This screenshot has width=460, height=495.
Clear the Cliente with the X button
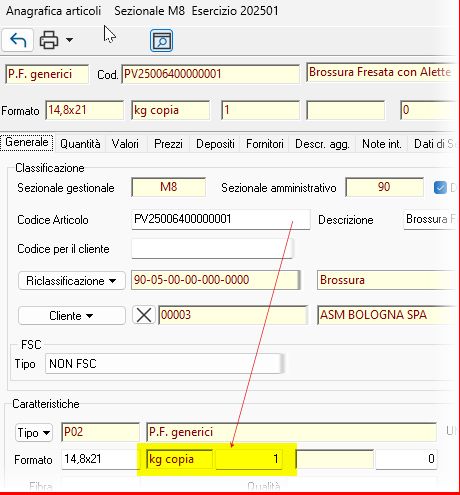coord(144,315)
